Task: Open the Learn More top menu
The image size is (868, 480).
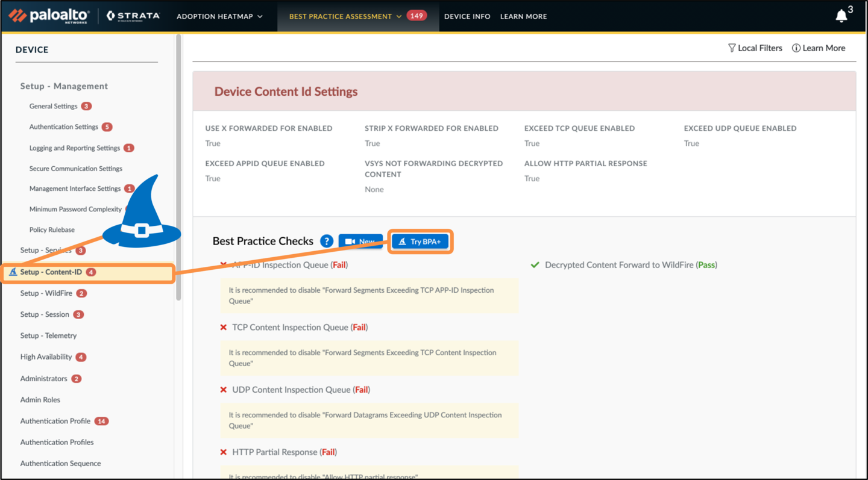Action: click(524, 16)
